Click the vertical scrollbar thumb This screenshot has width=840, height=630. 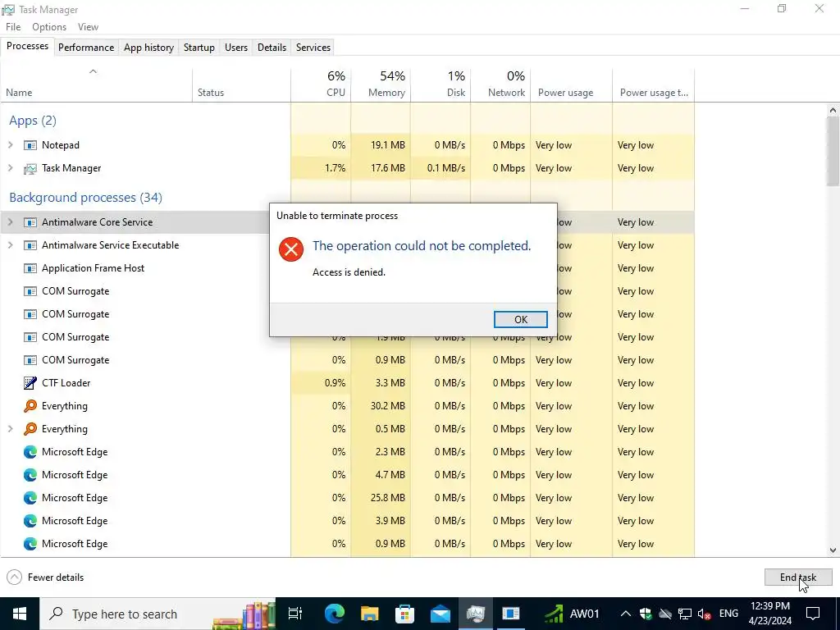(833, 152)
